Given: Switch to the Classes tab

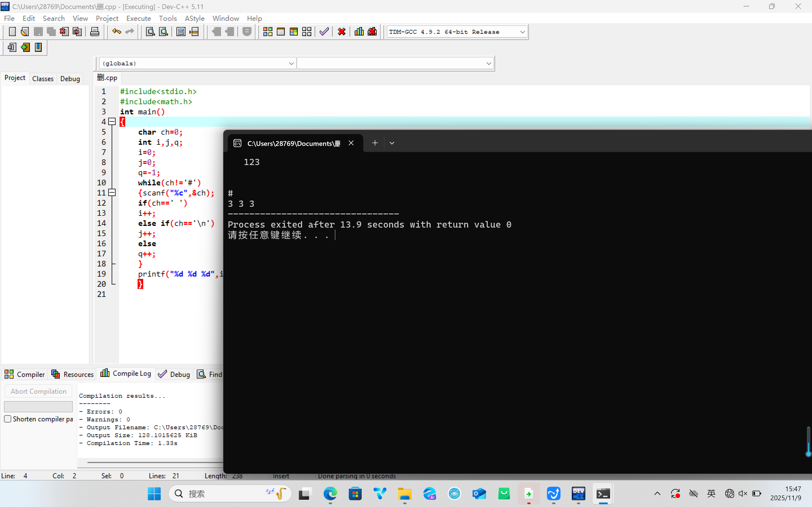Looking at the screenshot, I should 43,79.
